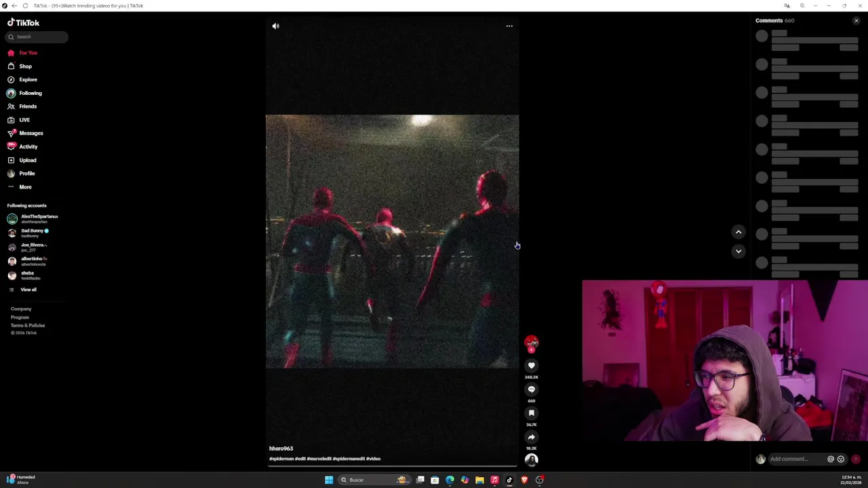Open the Shop page
The image size is (868, 488).
(20, 66)
